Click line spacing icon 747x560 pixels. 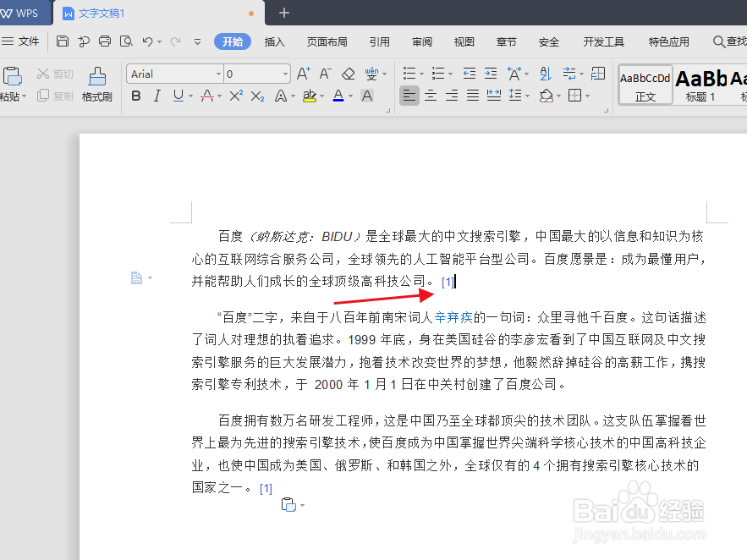[x=515, y=96]
